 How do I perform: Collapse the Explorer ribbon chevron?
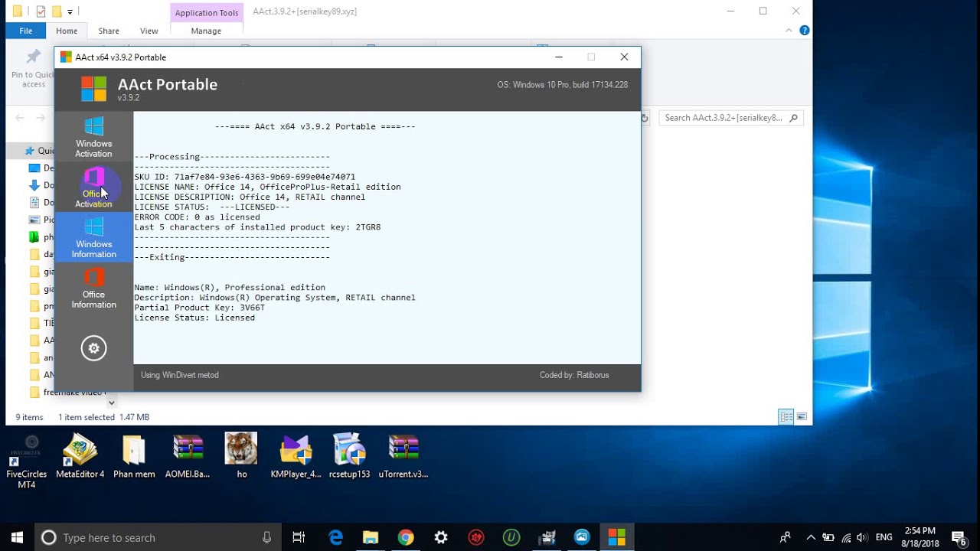pyautogui.click(x=789, y=31)
